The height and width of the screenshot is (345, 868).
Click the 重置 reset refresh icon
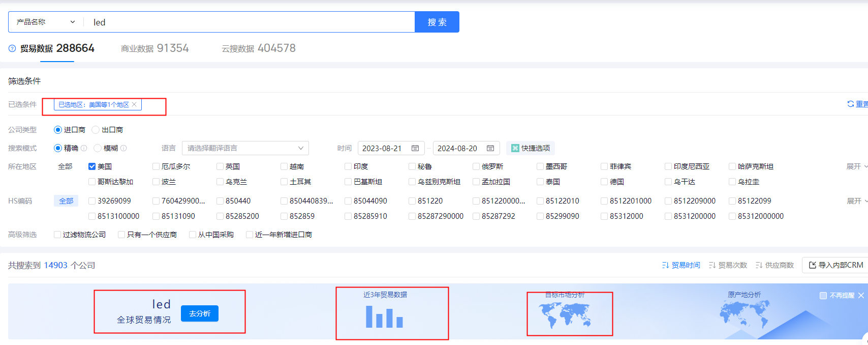click(850, 104)
